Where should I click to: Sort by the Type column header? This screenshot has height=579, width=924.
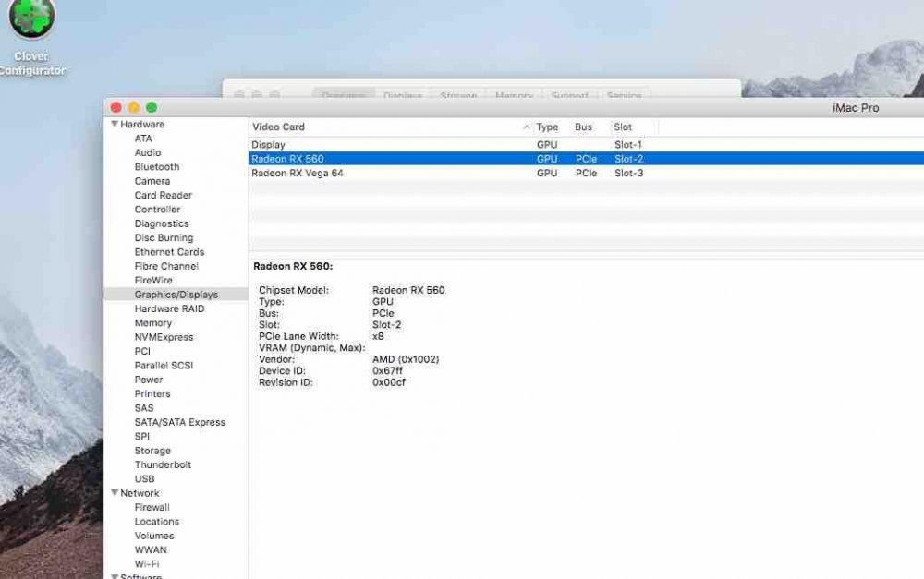[547, 127]
